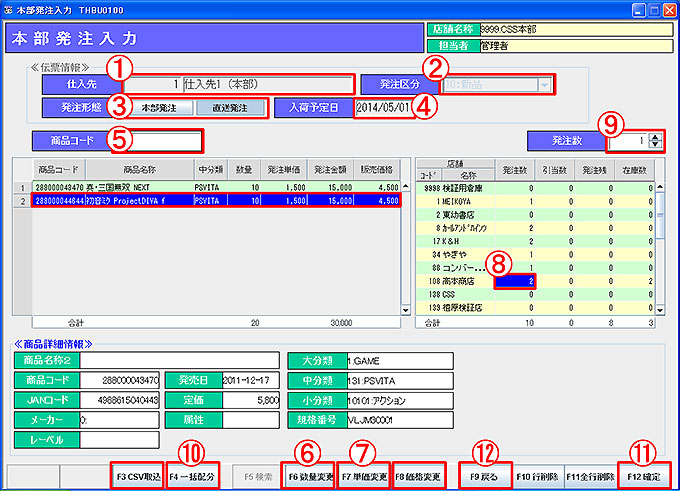Viewport: 680px width, 491px height.
Task: Click the F11 全行削除 button
Action: (x=590, y=474)
